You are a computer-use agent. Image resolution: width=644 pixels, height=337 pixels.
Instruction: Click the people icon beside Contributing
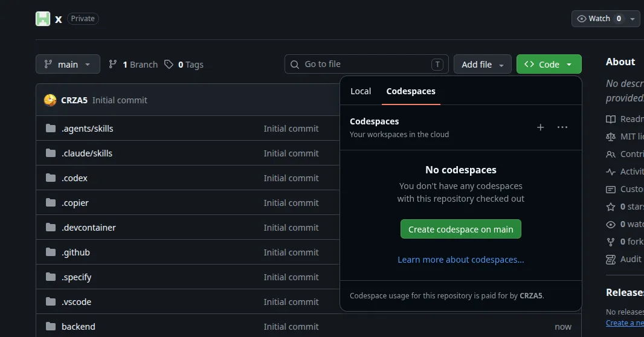pos(611,155)
